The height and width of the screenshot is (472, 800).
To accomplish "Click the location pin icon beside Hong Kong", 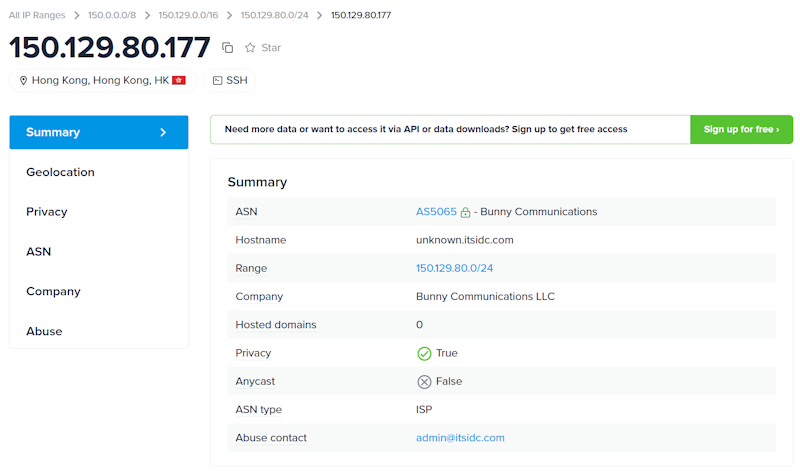I will (x=23, y=80).
